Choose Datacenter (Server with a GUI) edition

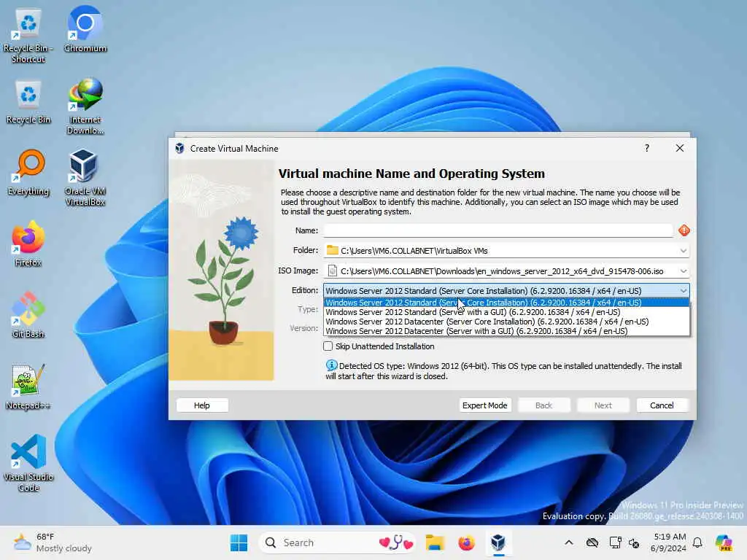pyautogui.click(x=506, y=331)
